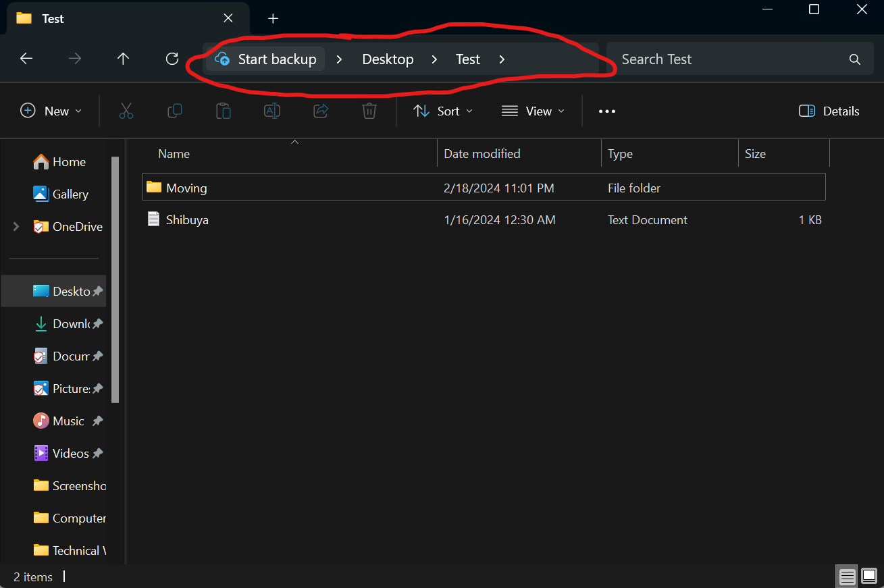Expand chevron after Desktop breadcrumb
The width and height of the screenshot is (884, 588).
coord(434,59)
